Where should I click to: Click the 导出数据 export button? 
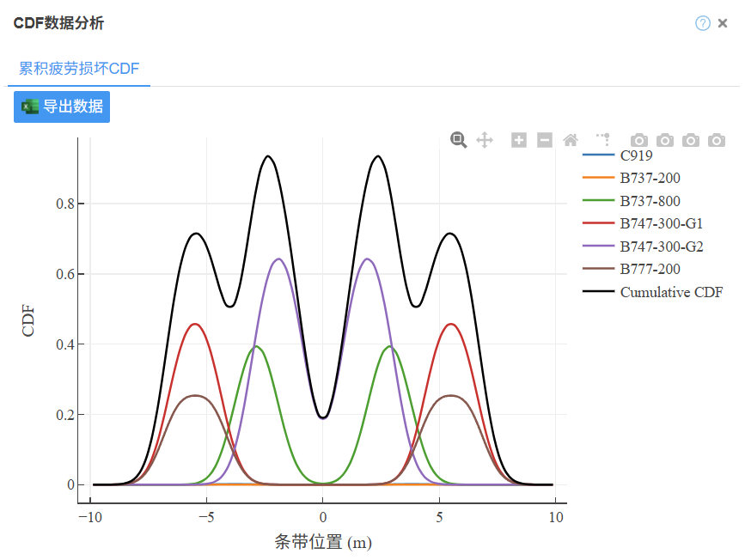tap(62, 107)
